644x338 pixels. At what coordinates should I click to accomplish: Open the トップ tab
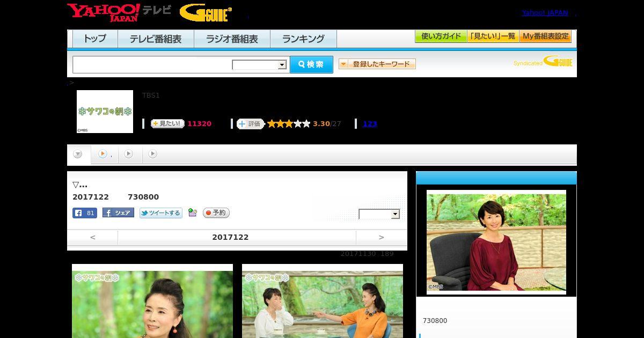[x=95, y=39]
